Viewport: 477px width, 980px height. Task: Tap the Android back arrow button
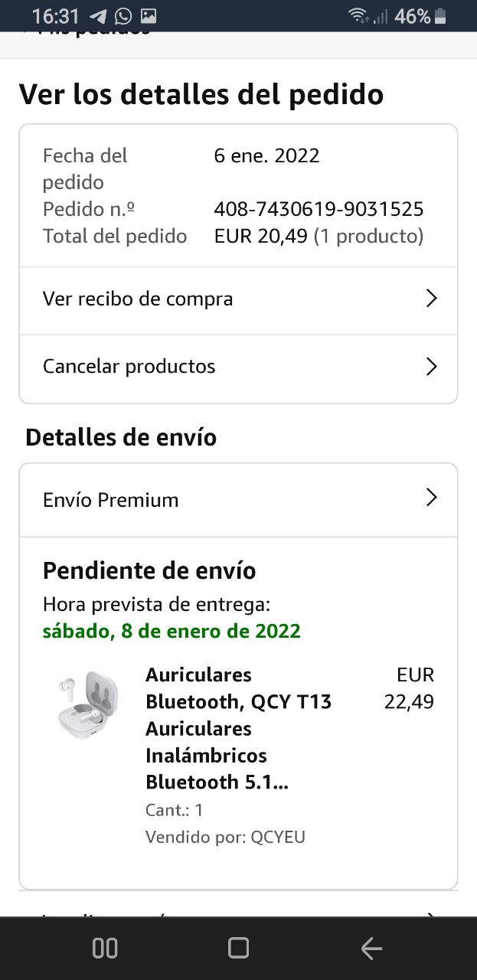tap(371, 949)
